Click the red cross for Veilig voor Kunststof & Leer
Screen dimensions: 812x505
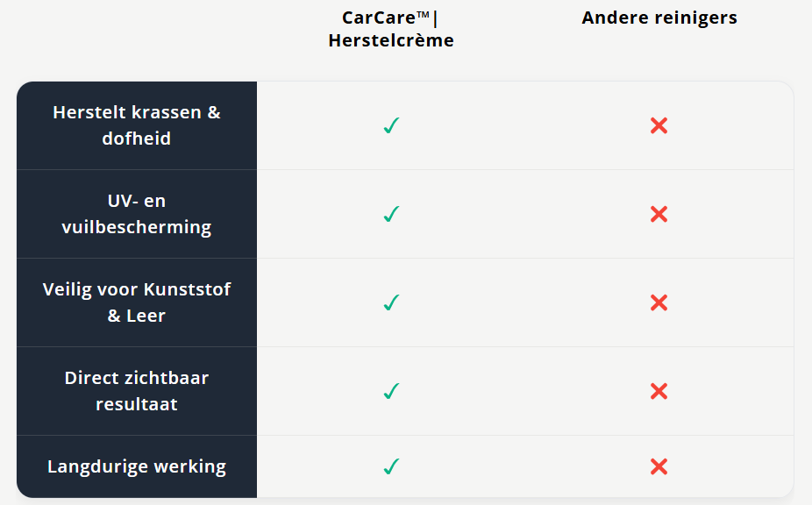click(x=659, y=302)
